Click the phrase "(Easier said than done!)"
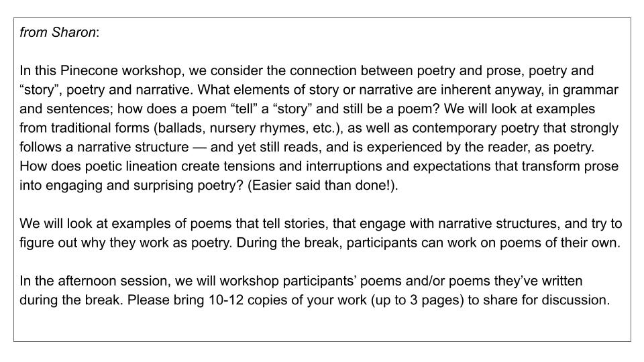 [322, 186]
